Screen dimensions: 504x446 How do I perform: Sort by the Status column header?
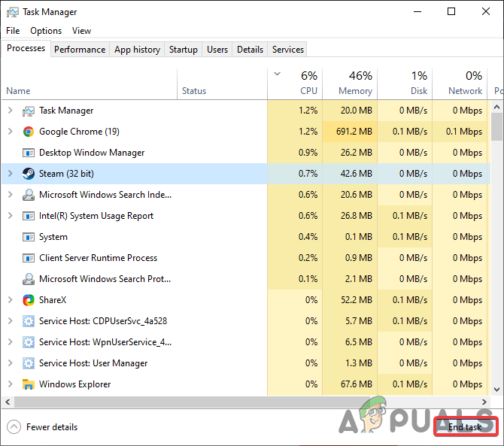[x=222, y=83]
